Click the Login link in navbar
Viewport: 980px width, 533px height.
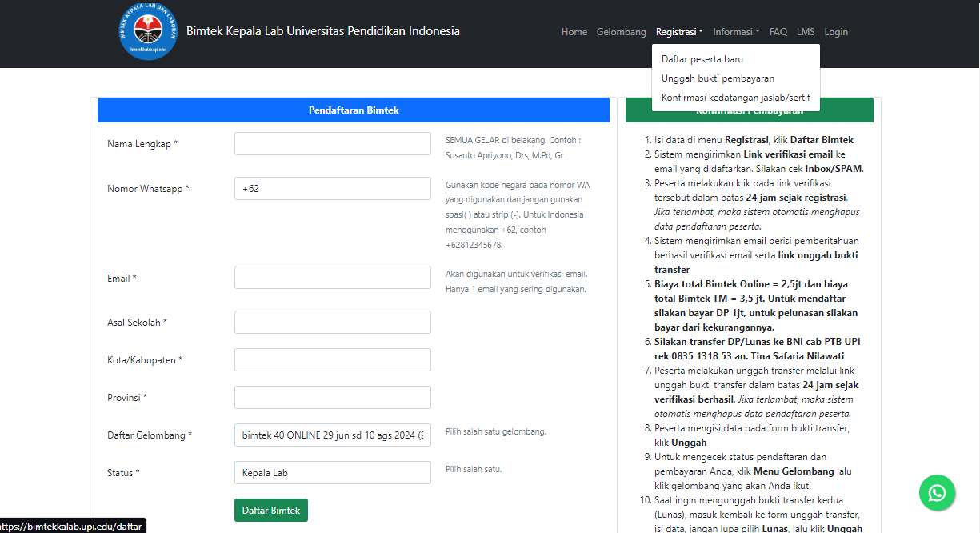pos(836,32)
